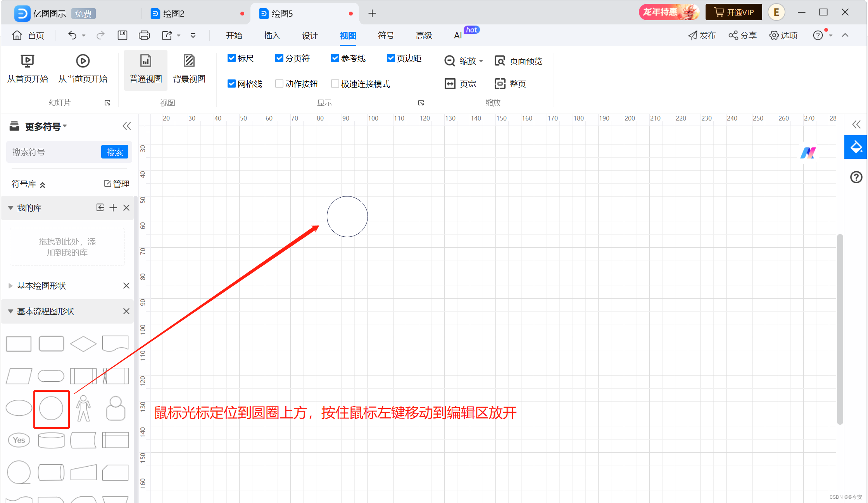Open the fill style panel icon
This screenshot has height=503, width=868.
point(856,147)
